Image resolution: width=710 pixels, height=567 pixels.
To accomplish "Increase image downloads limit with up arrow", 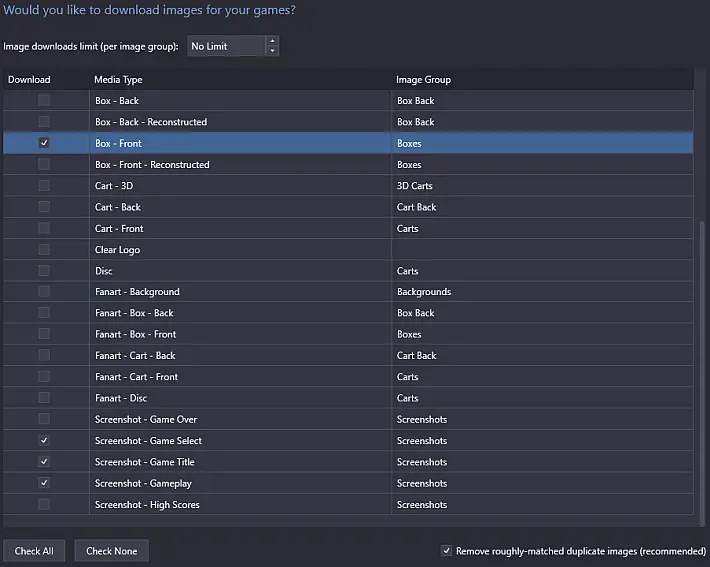I will [272, 41].
